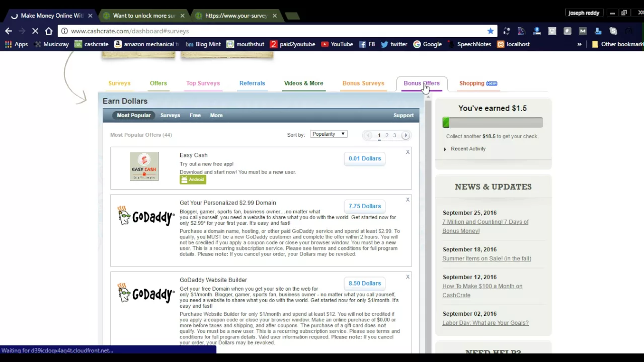Go to offers page 3
Viewport: 644px width, 362px height.
click(x=394, y=135)
